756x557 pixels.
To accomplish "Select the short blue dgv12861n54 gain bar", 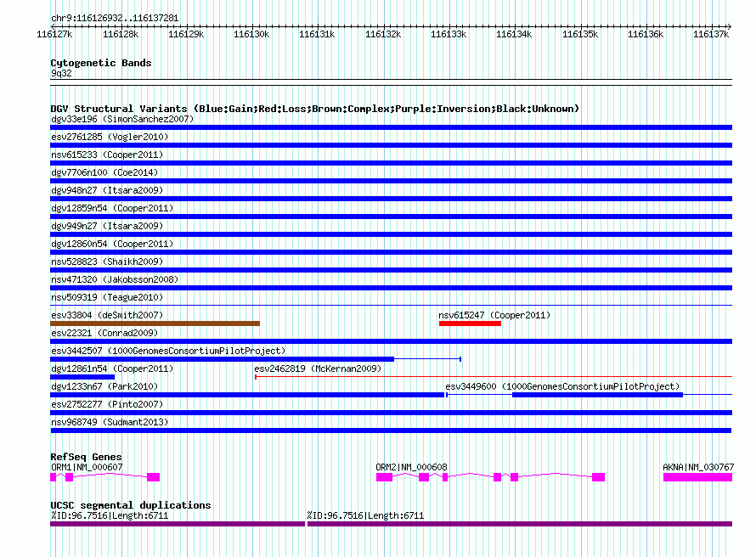I will [x=82, y=377].
